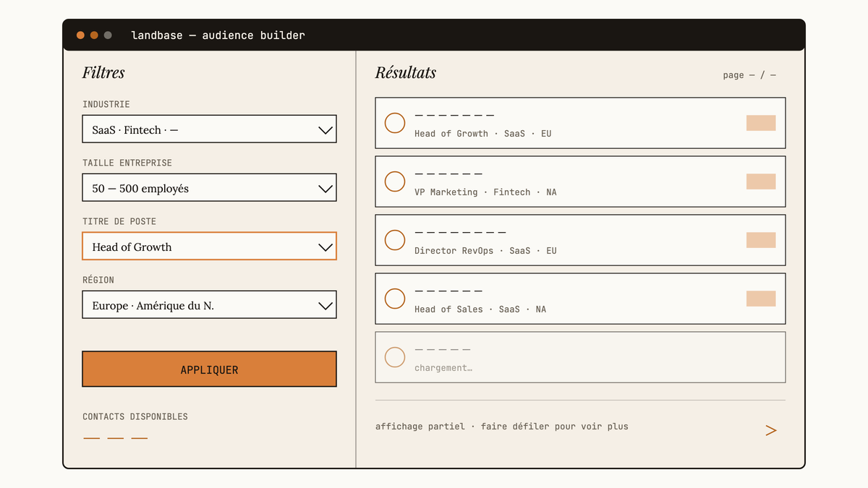
Task: Click the orange tag on the Director RevOps result
Action: point(761,240)
